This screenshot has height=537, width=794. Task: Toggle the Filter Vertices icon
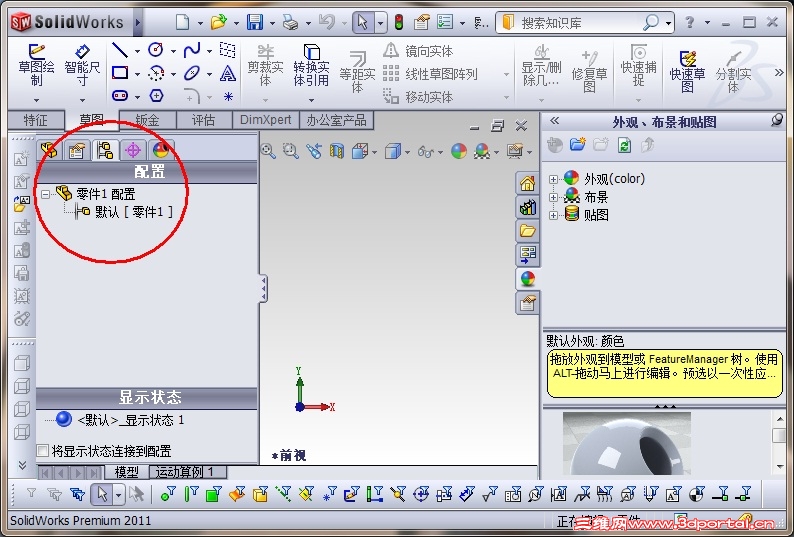[x=168, y=493]
